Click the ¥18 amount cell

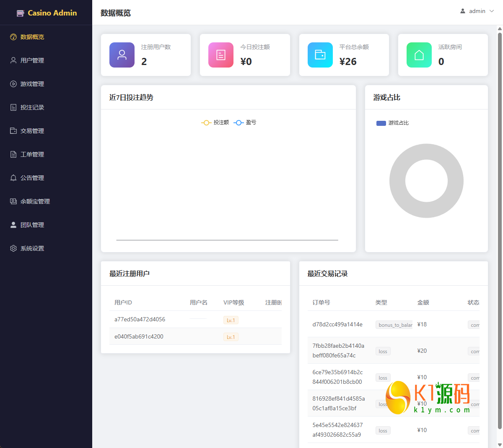[x=422, y=324]
